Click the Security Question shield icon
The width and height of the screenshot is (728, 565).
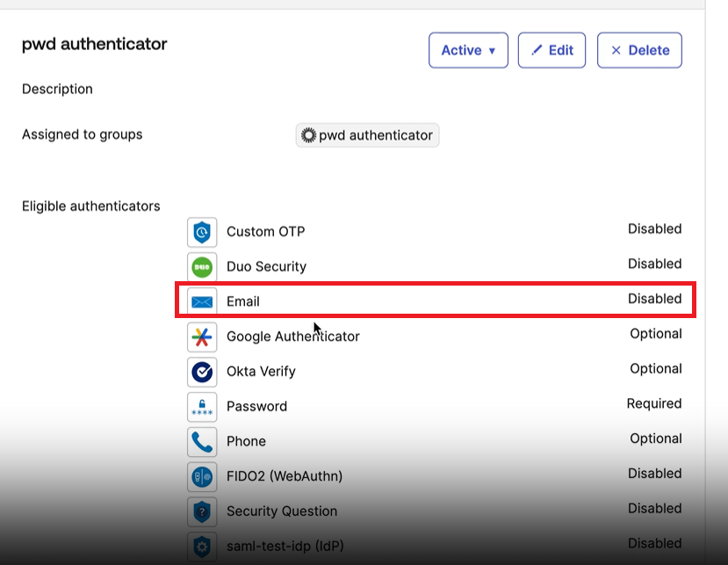[202, 511]
